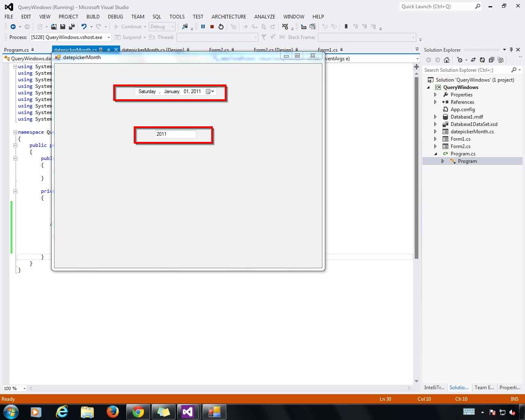This screenshot has width=525, height=420.
Task: Sync Solution Explorer with active document
Action: 474,59
